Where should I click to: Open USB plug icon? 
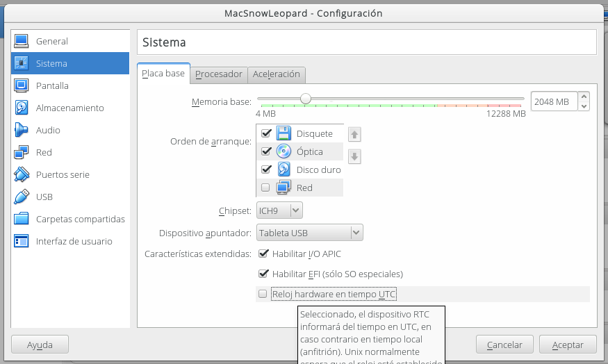pyautogui.click(x=22, y=197)
